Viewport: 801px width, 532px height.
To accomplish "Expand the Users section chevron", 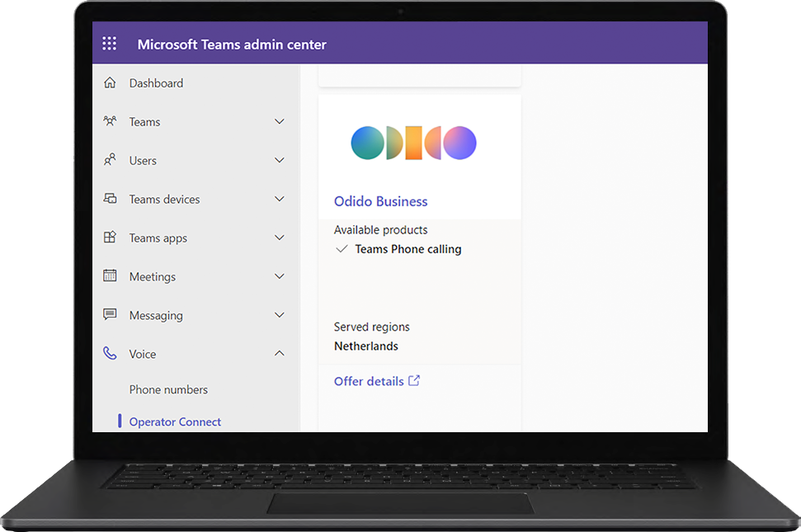I will click(280, 160).
